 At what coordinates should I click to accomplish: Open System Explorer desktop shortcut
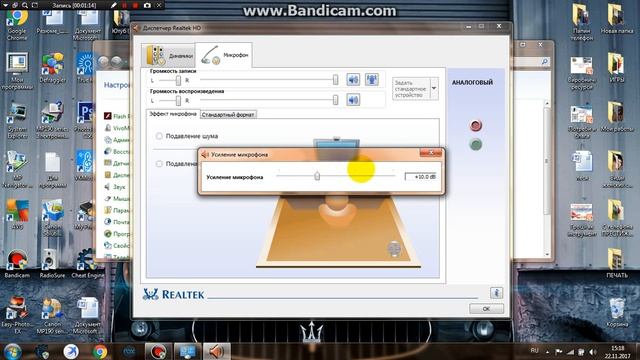(17, 121)
